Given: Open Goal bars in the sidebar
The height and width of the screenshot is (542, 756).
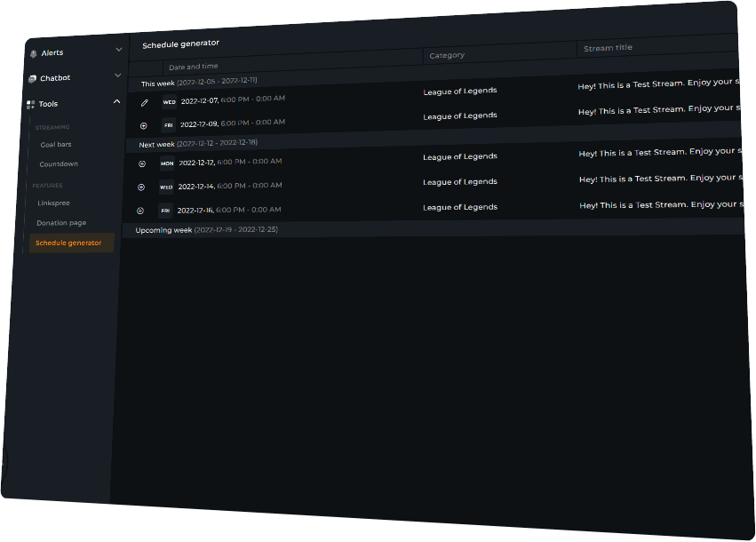Looking at the screenshot, I should click(56, 145).
